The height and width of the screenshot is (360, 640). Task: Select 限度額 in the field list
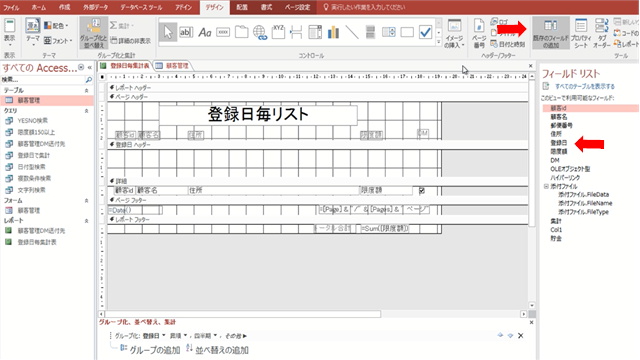(559, 151)
